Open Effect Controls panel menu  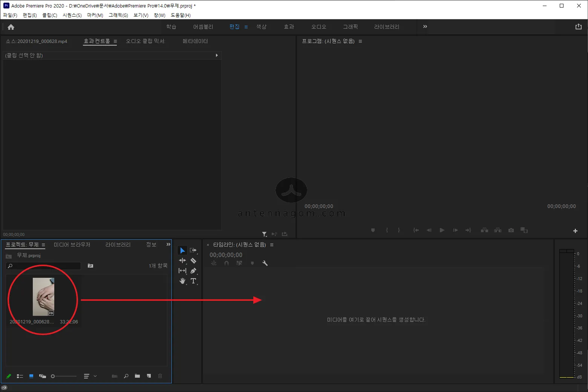pyautogui.click(x=115, y=41)
